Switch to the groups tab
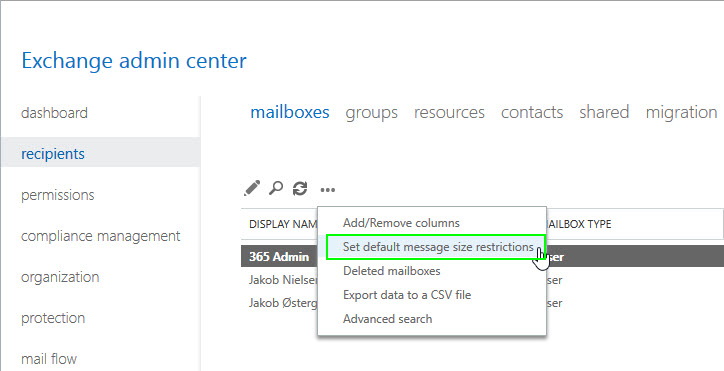 tap(372, 113)
